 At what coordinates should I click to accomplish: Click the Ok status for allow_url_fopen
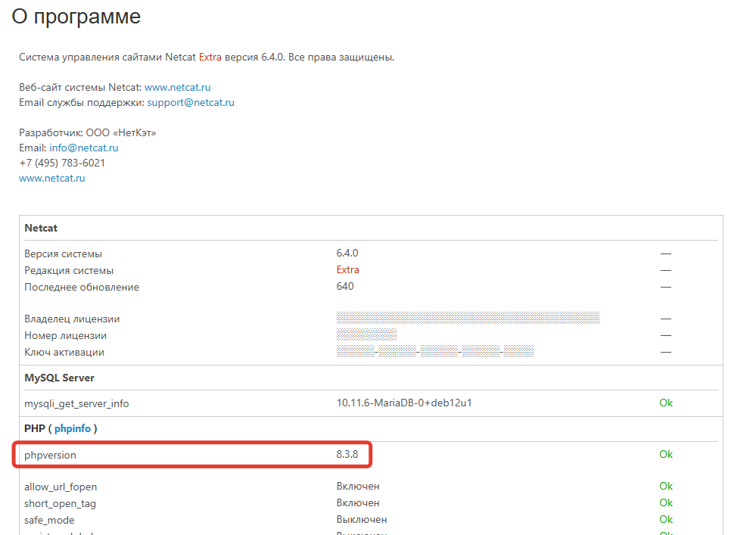coord(666,487)
